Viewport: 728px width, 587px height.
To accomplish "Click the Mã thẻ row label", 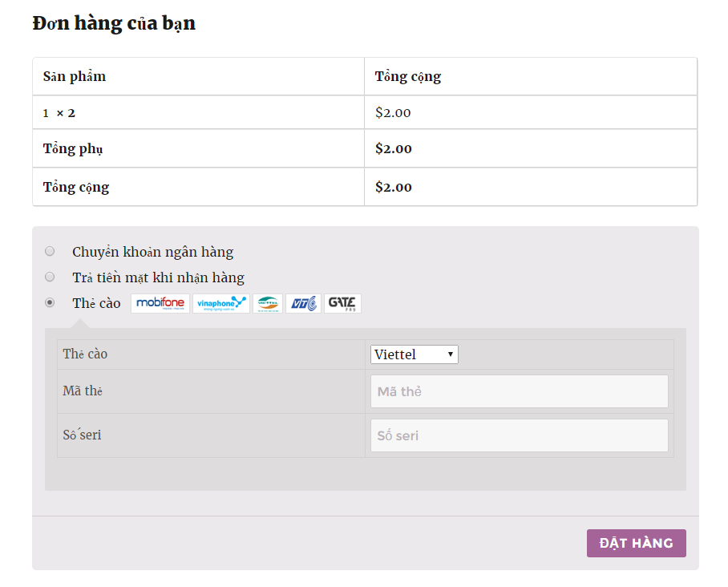I will [83, 391].
